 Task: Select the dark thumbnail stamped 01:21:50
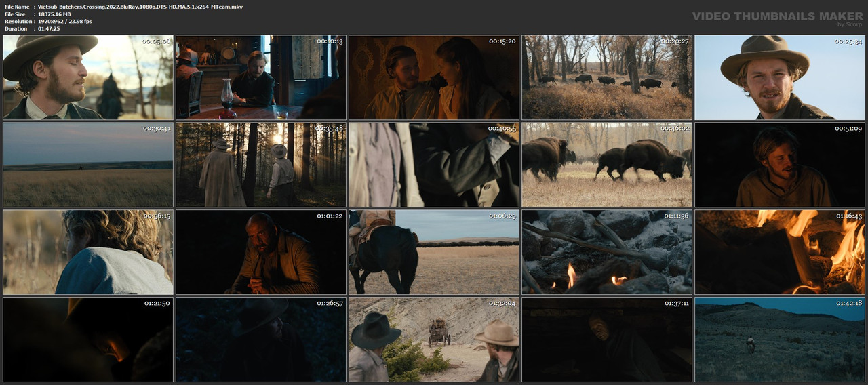pyautogui.click(x=88, y=340)
